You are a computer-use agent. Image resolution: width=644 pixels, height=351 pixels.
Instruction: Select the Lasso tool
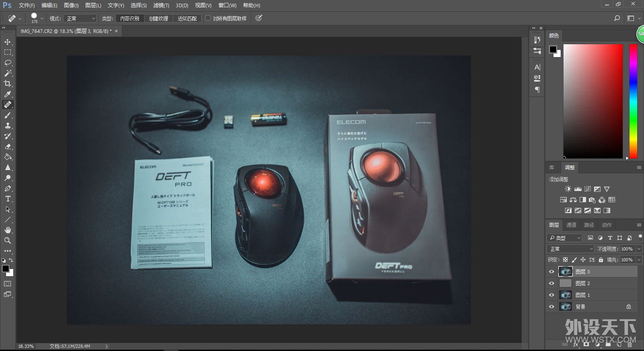click(8, 63)
